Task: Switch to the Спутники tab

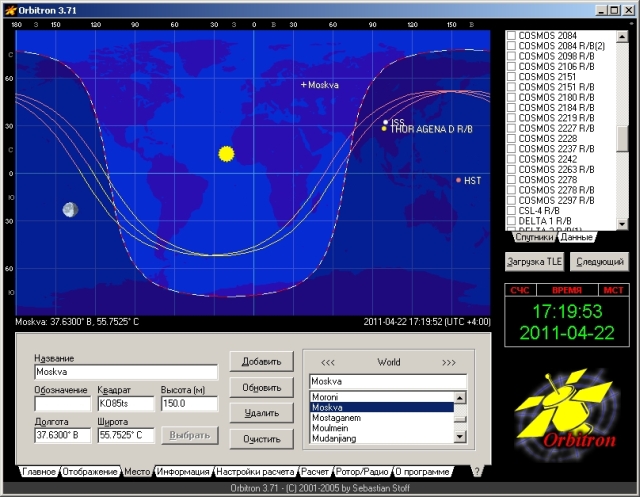Action: tap(534, 237)
